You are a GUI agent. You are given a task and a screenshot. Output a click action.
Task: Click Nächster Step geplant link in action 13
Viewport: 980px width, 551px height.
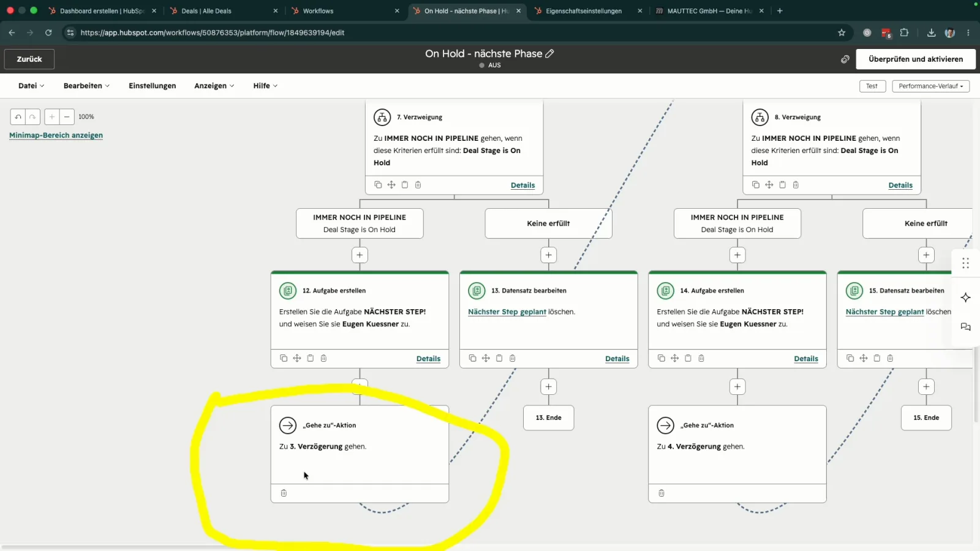click(507, 312)
